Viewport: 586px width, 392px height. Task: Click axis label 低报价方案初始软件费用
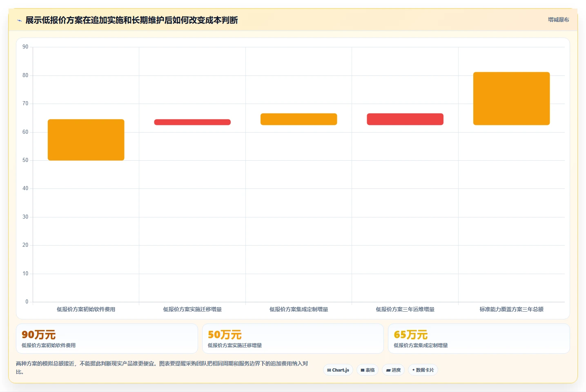(x=86, y=309)
